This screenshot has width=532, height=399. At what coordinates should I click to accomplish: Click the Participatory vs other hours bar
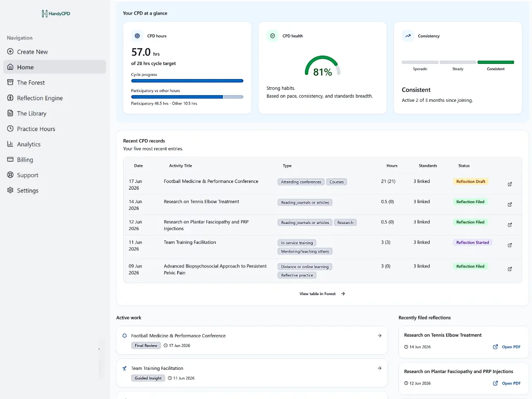(187, 97)
